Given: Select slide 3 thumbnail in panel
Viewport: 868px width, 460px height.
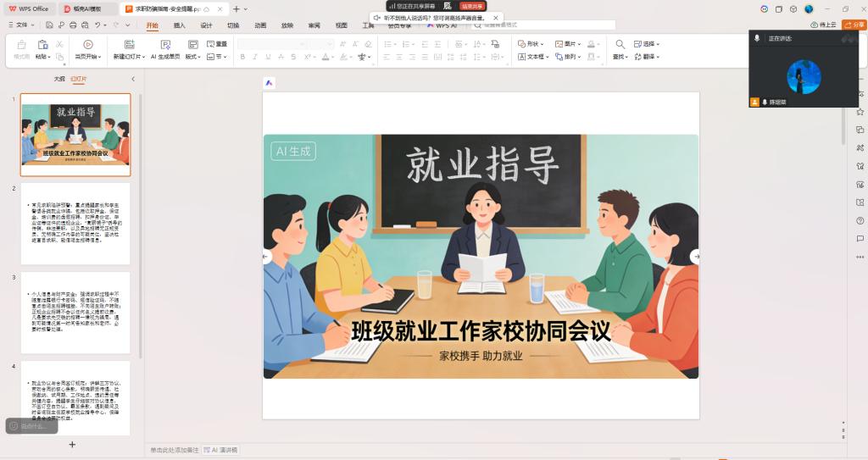Looking at the screenshot, I should pos(75,311).
